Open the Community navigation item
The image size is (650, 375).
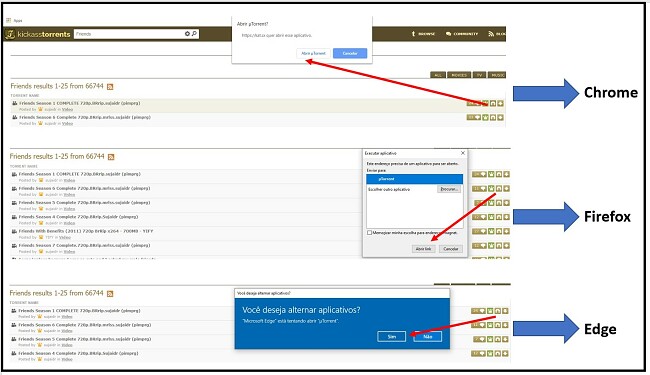pyautogui.click(x=462, y=34)
